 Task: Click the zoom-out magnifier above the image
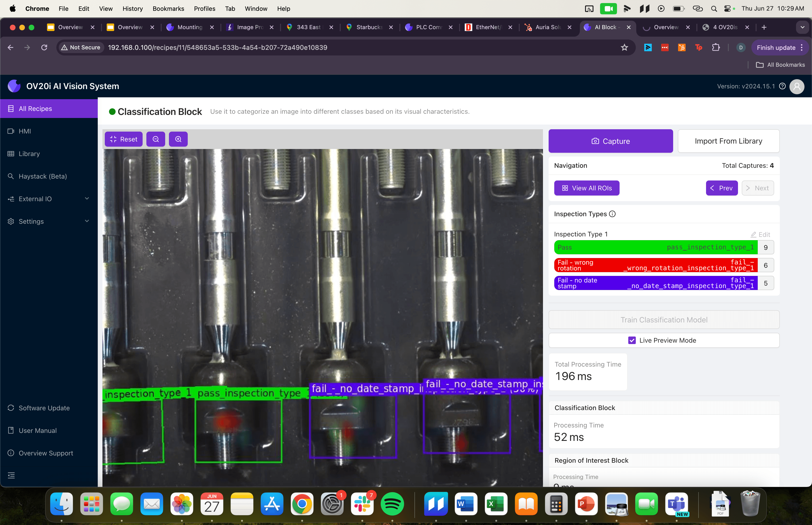click(156, 139)
